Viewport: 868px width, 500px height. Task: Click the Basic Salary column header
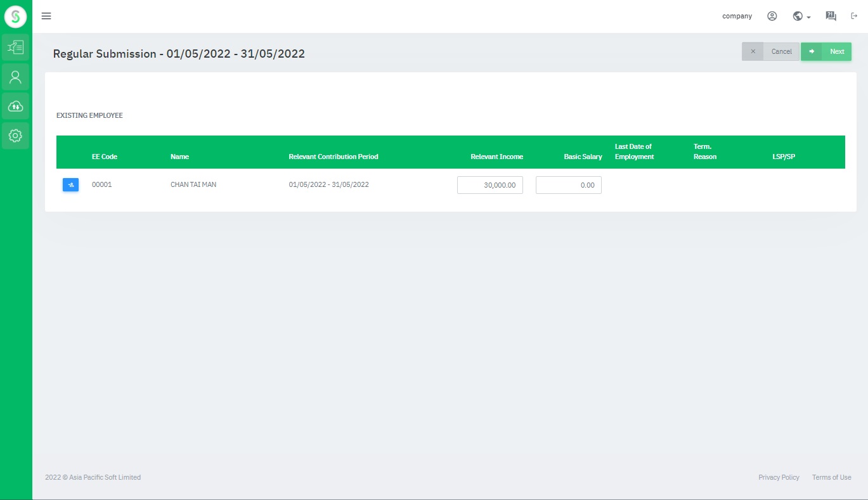click(583, 157)
